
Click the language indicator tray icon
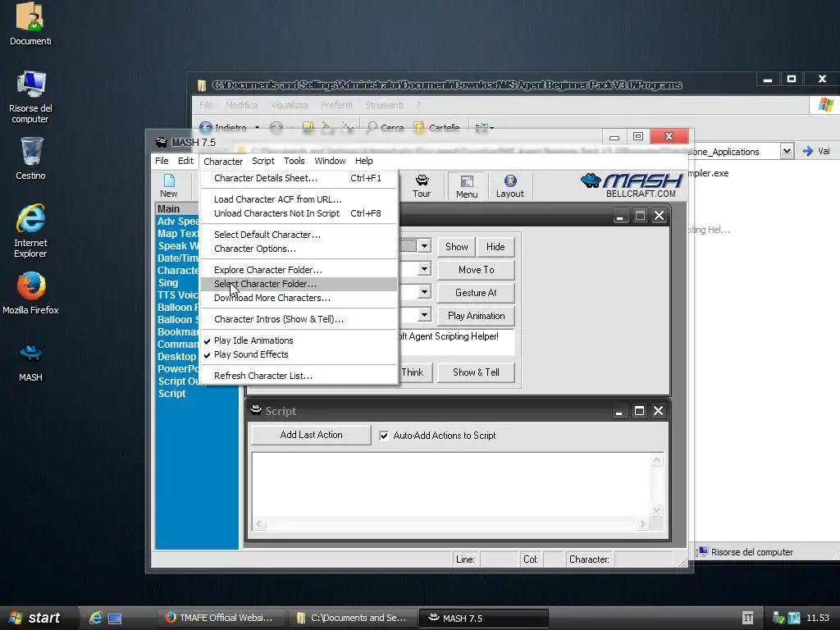pos(748,618)
